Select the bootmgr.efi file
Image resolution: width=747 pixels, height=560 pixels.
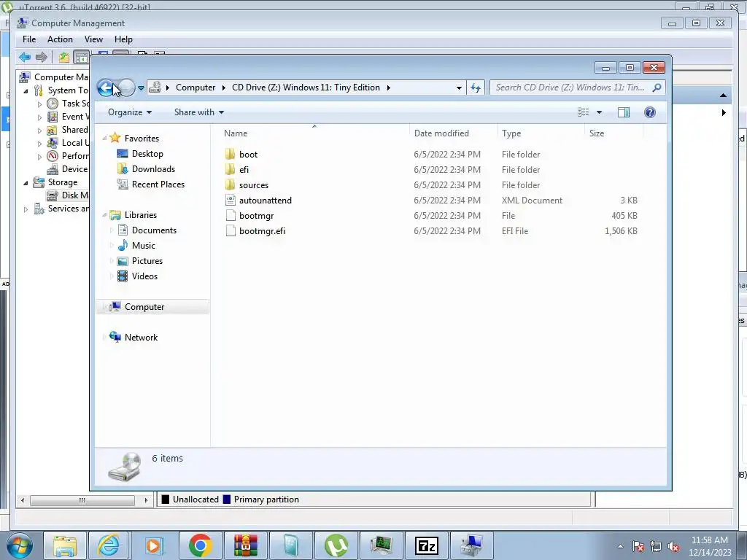click(x=262, y=231)
